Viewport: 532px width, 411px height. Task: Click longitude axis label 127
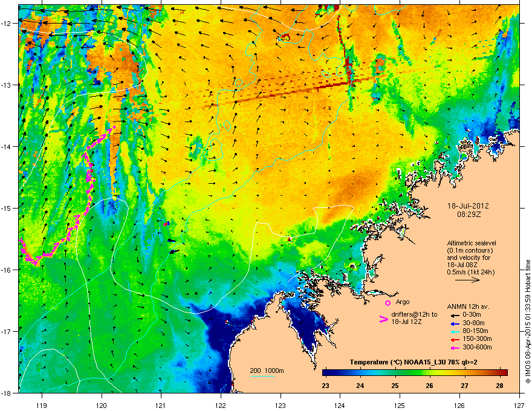click(519, 405)
